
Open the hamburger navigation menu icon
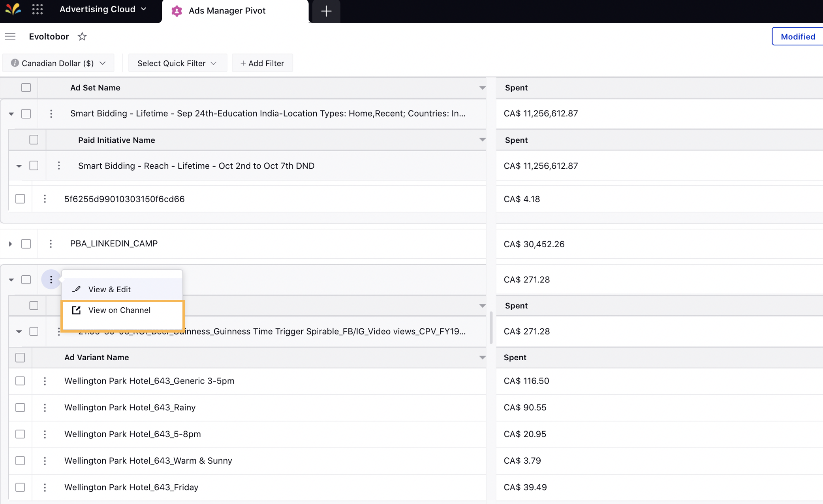[11, 36]
